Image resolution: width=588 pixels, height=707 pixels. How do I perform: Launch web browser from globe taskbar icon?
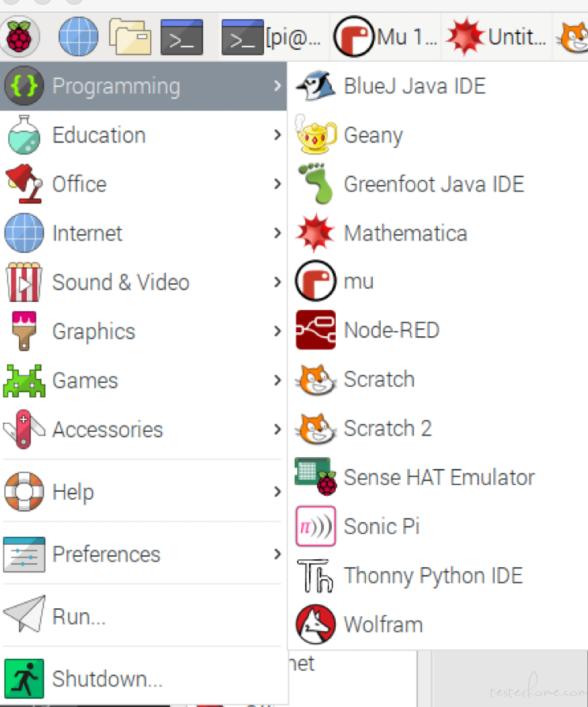(78, 36)
